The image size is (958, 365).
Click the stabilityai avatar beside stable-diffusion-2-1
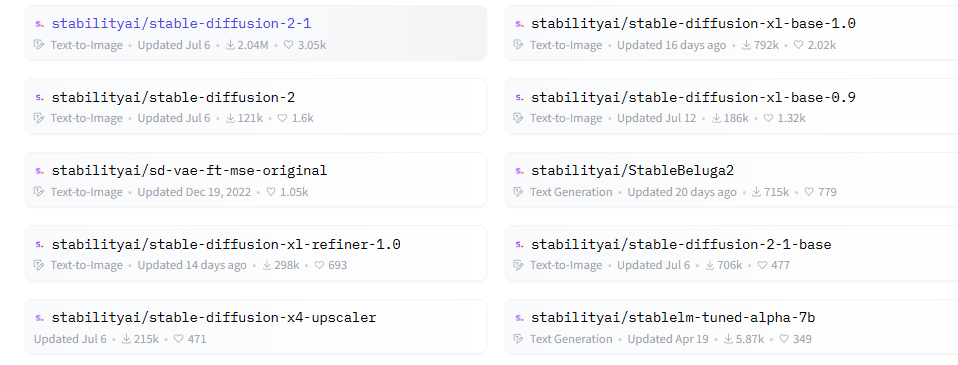40,24
